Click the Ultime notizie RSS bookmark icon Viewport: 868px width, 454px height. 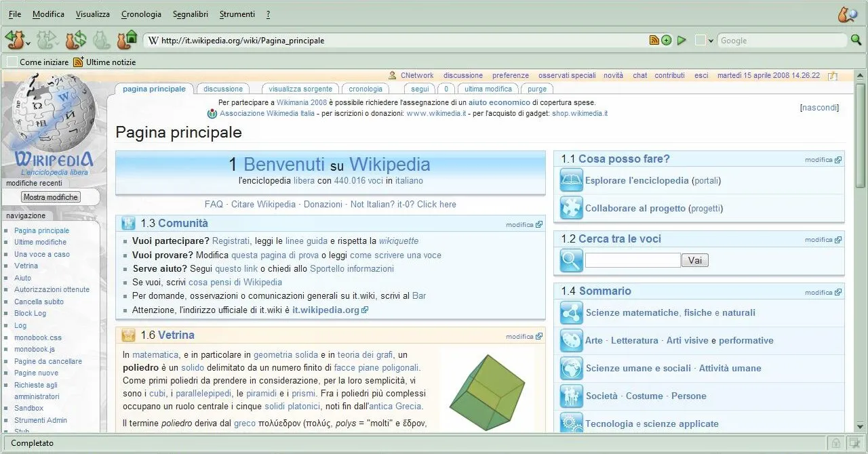click(78, 62)
